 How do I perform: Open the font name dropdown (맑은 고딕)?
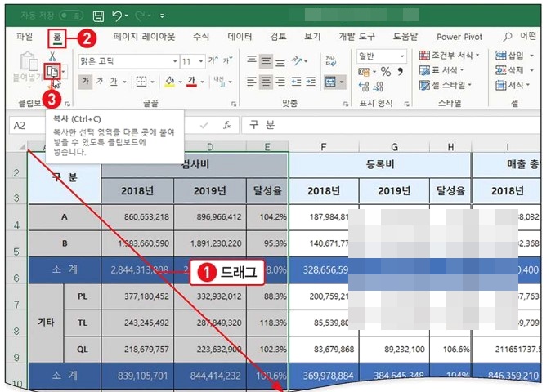(175, 61)
